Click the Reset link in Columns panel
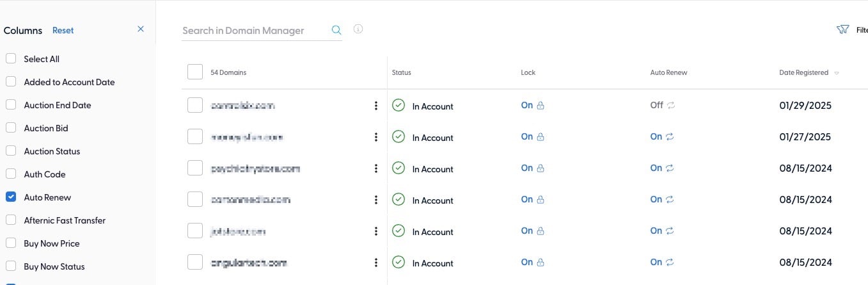Viewport: 868px width, 285px height. [x=63, y=30]
